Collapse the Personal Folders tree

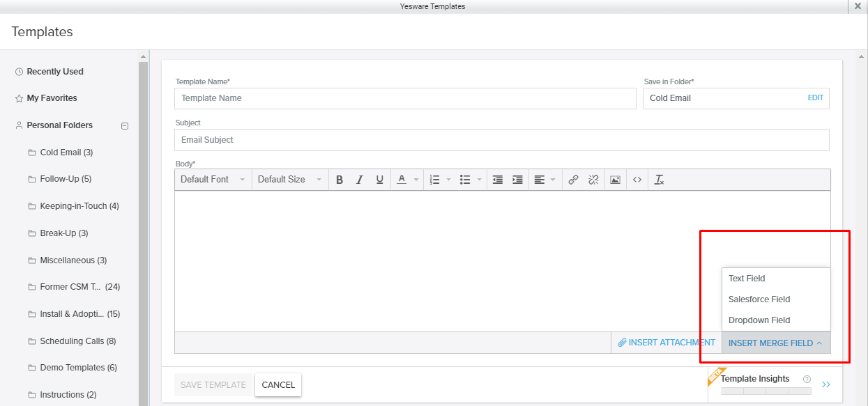(x=125, y=126)
